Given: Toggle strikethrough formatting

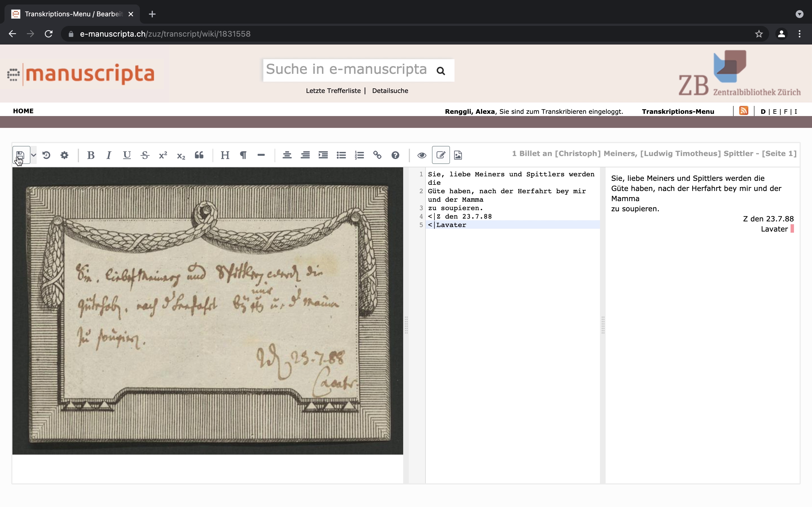Looking at the screenshot, I should [145, 155].
